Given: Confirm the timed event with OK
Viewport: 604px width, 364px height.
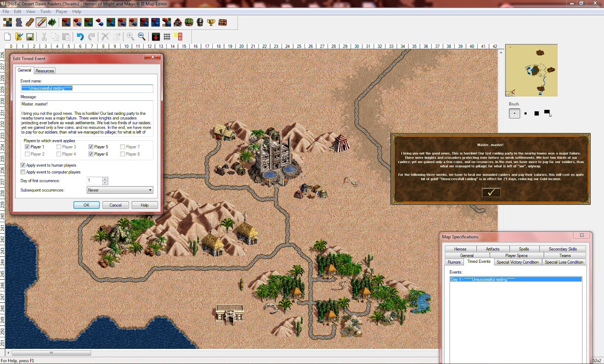Looking at the screenshot, I should (86, 205).
